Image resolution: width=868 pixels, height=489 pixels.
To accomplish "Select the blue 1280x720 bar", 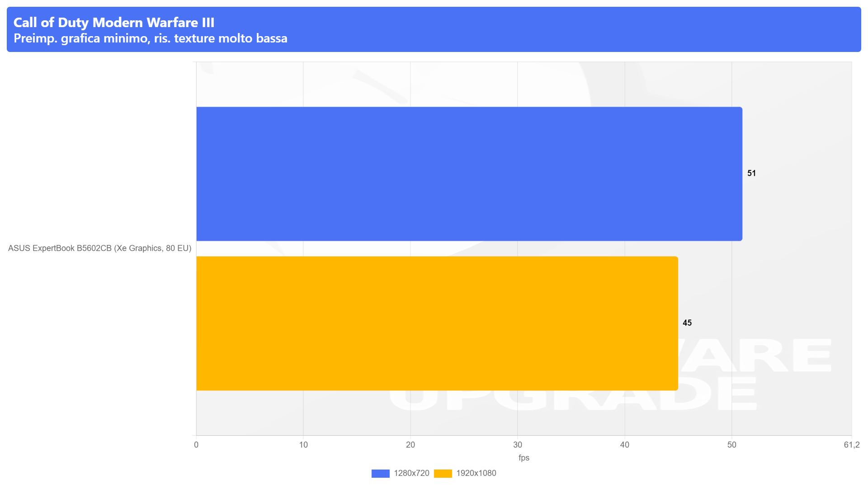I will click(x=469, y=174).
